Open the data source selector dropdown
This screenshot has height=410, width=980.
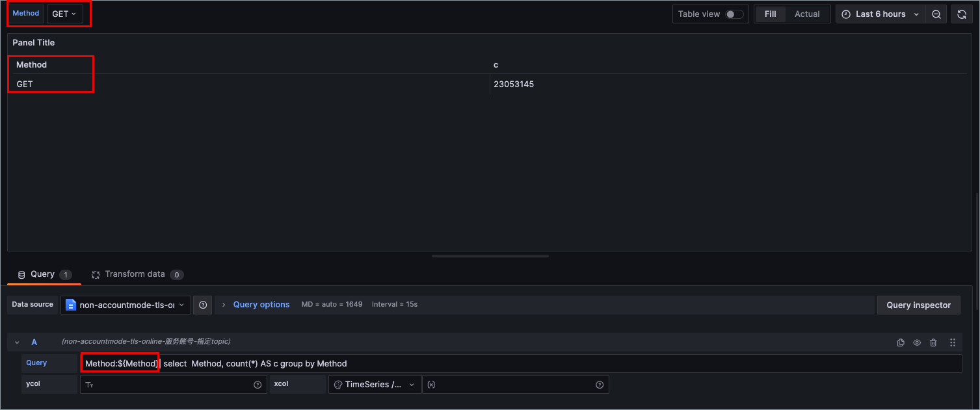(x=126, y=305)
